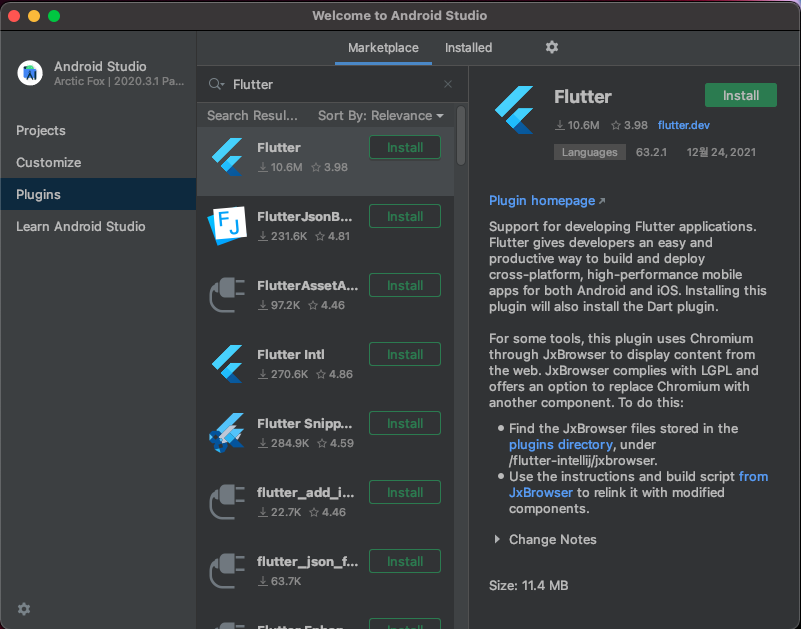The image size is (801, 629).
Task: Install the flutter_json_f... plugin
Action: [405, 562]
